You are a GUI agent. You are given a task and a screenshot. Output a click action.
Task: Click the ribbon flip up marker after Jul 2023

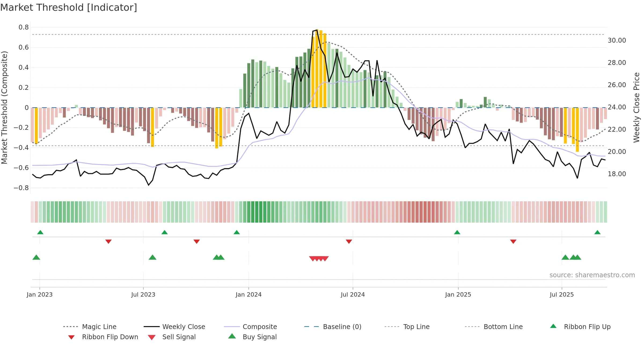(x=164, y=232)
